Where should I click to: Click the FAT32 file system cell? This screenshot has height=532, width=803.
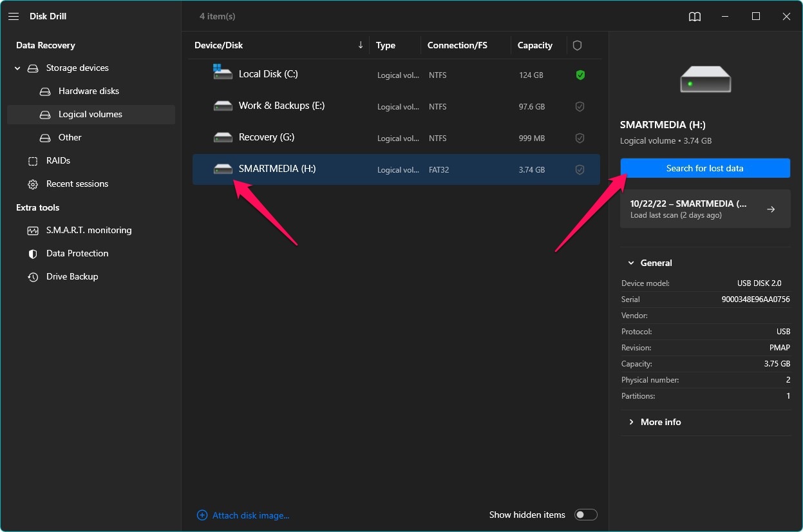coord(439,170)
